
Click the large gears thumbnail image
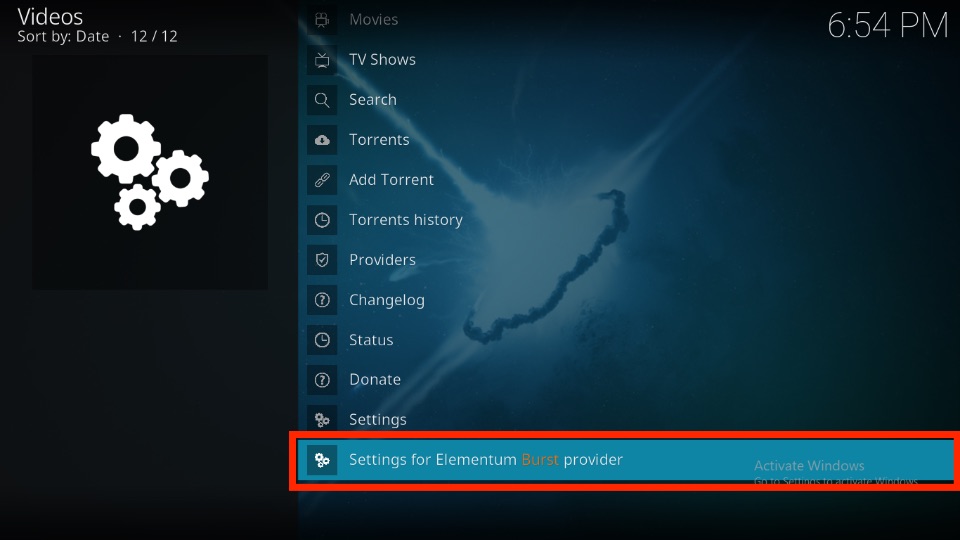click(x=150, y=172)
